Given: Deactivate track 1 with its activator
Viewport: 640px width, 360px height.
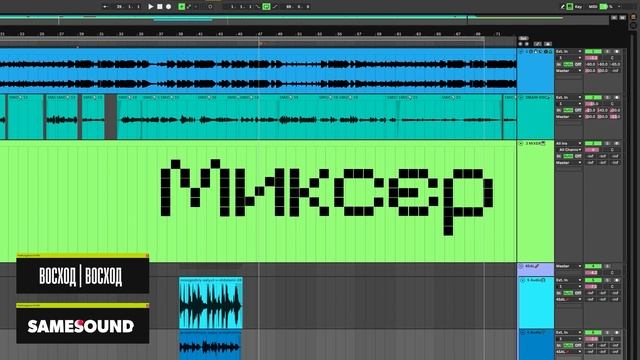Looking at the screenshot, I should point(593,51).
